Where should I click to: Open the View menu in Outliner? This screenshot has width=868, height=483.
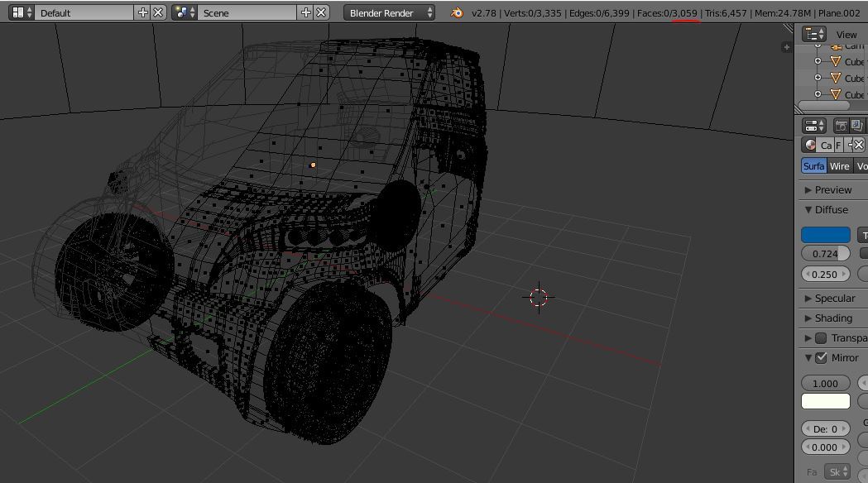[846, 35]
